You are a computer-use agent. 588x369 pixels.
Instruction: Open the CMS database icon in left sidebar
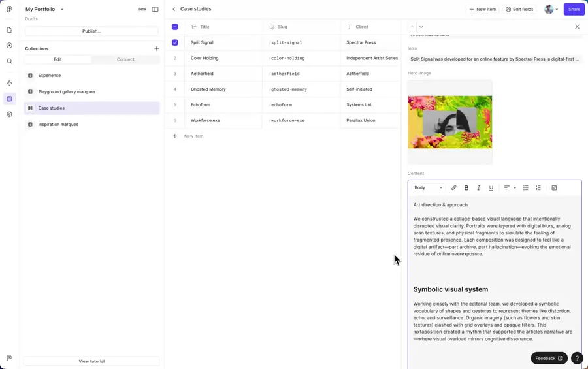click(9, 99)
